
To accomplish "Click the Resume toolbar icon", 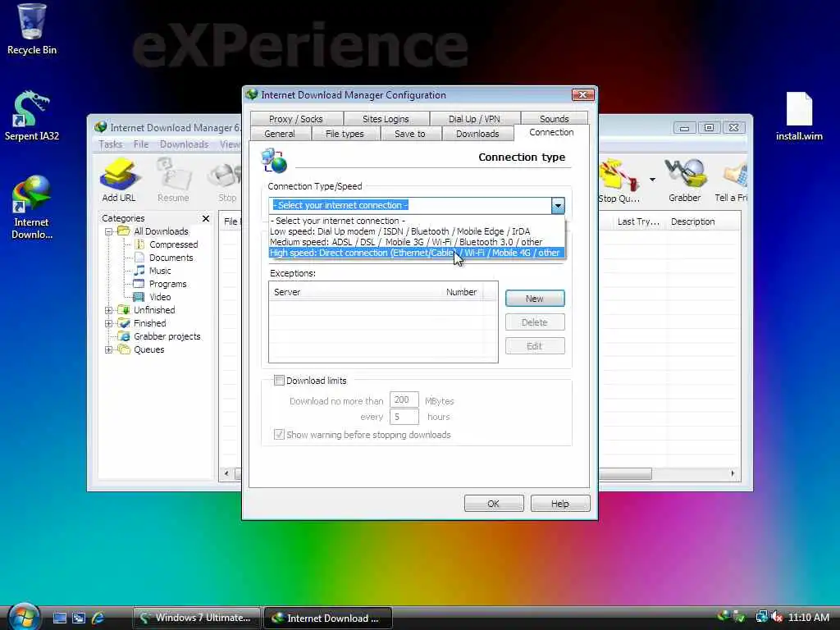I will click(173, 180).
